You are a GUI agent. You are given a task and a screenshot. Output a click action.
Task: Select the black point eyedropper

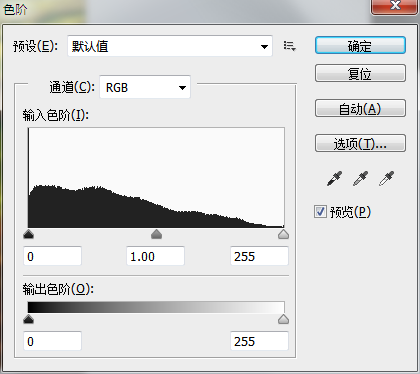tap(334, 178)
